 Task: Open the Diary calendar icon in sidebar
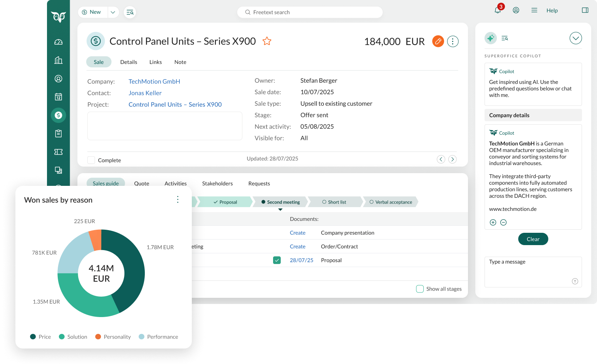[x=59, y=97]
